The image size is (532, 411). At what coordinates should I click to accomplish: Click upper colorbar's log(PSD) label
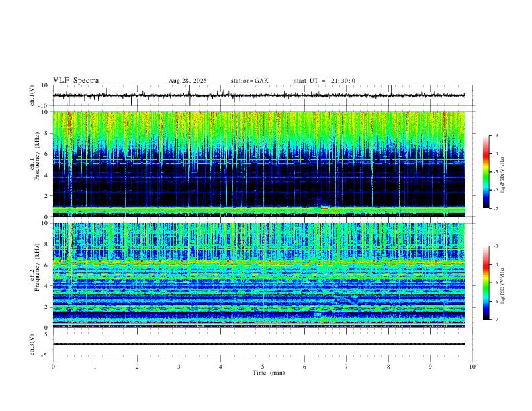pyautogui.click(x=502, y=175)
